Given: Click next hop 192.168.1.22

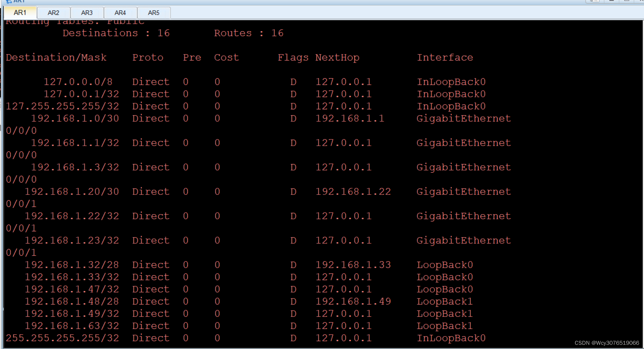Looking at the screenshot, I should (353, 192).
